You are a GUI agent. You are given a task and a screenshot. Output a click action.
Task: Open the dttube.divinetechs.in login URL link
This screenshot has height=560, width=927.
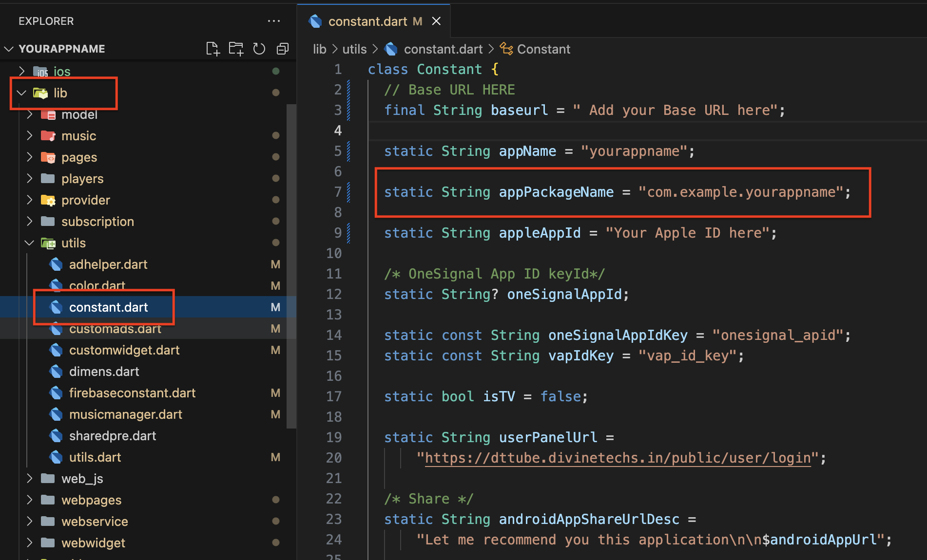618,458
